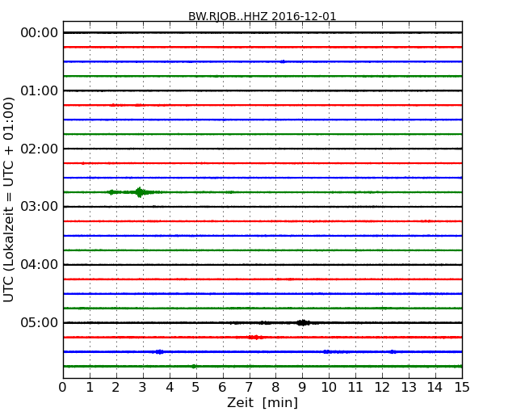Click x-axis tick label 12
525x420 pixels.
382,387
